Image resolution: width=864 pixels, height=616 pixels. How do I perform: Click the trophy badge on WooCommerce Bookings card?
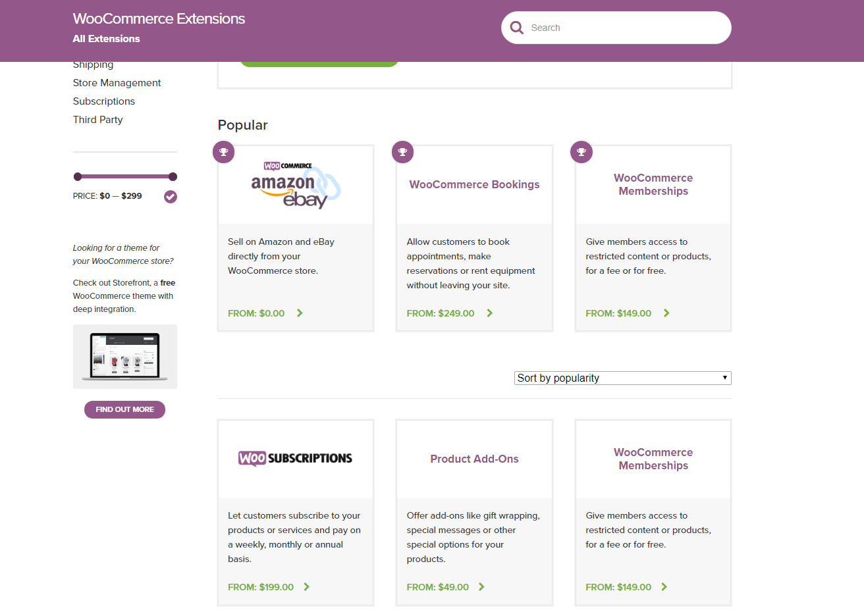(x=402, y=152)
